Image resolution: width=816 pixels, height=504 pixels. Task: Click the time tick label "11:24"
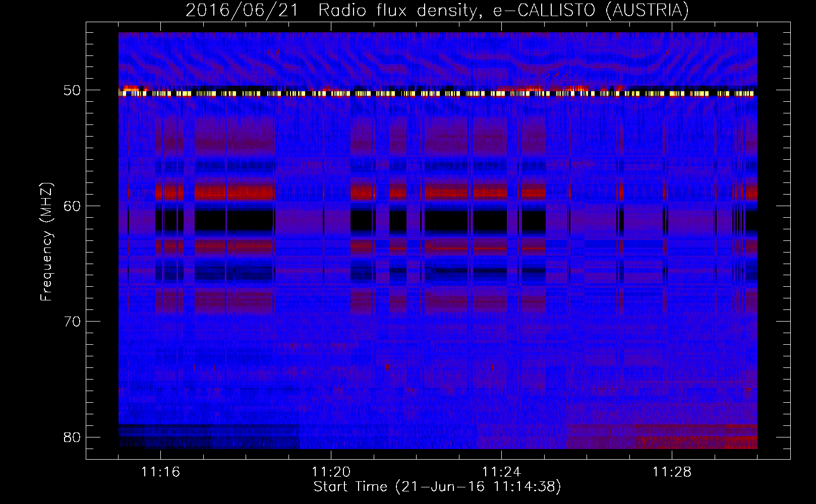click(x=501, y=472)
